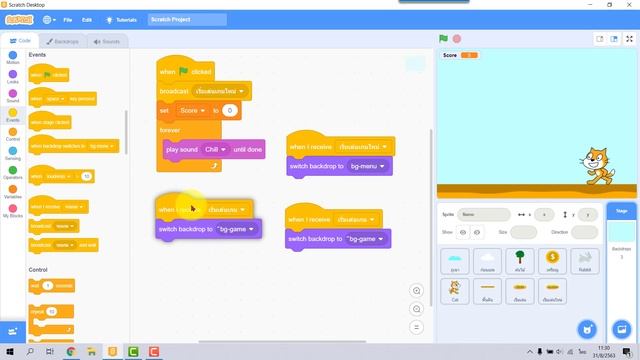
Task: Click the block palette vertical scrollbar
Action: tap(126, 132)
